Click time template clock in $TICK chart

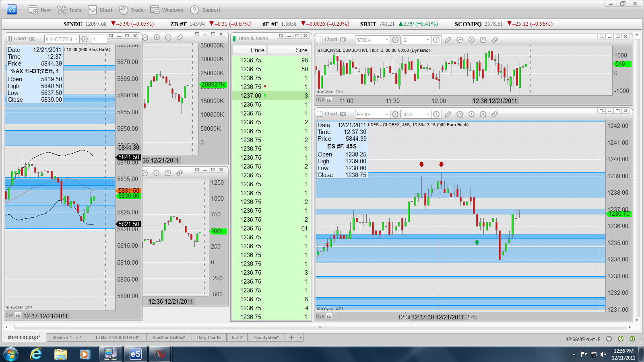pyautogui.click(x=436, y=40)
